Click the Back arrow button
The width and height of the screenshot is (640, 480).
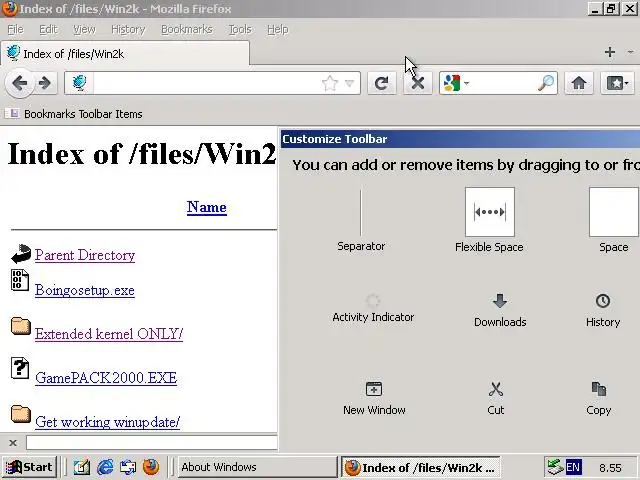[x=19, y=83]
